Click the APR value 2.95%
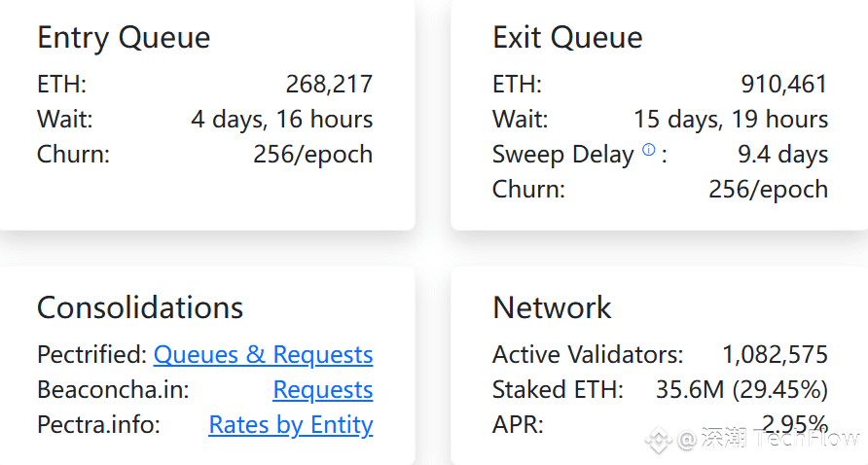The width and height of the screenshot is (868, 465). pyautogui.click(x=794, y=424)
